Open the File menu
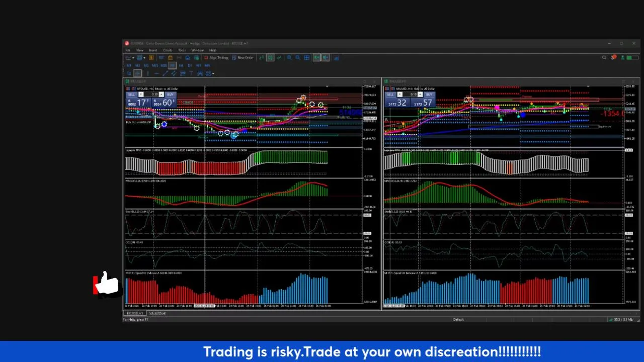The width and height of the screenshot is (644, 362). [128, 50]
